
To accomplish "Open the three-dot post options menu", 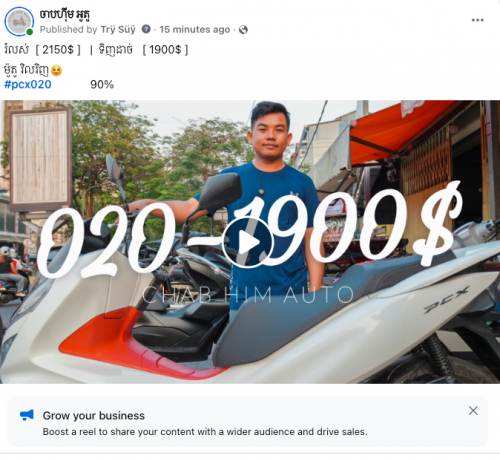I will pyautogui.click(x=477, y=20).
